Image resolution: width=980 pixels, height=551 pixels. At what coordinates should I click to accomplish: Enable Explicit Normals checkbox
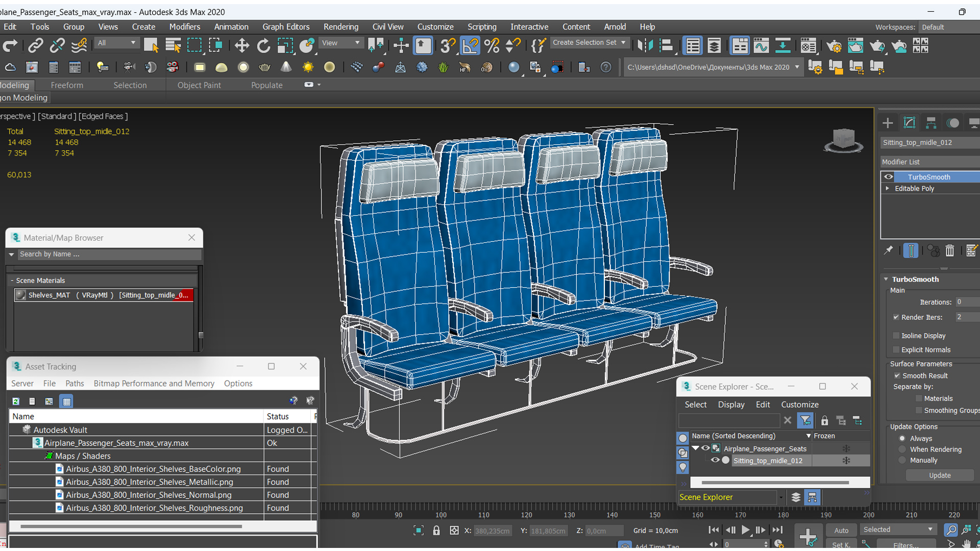pyautogui.click(x=896, y=349)
